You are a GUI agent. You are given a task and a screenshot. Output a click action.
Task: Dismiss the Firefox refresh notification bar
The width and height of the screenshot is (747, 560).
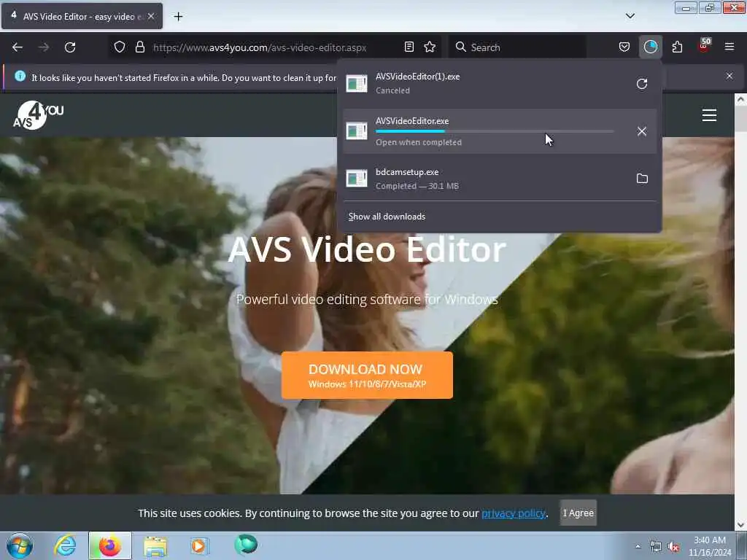(729, 76)
